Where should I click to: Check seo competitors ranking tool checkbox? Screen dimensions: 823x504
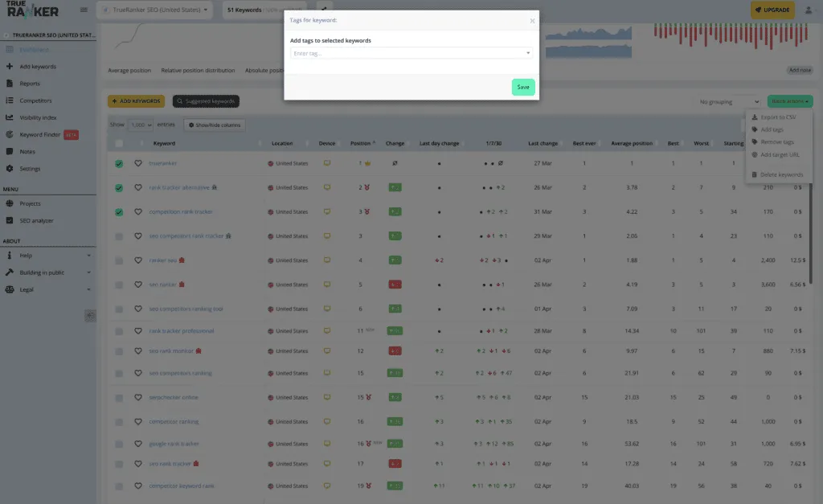[119, 309]
